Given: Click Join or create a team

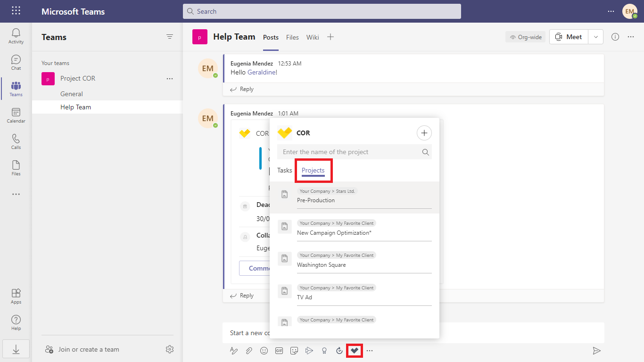Looking at the screenshot, I should (x=82, y=349).
